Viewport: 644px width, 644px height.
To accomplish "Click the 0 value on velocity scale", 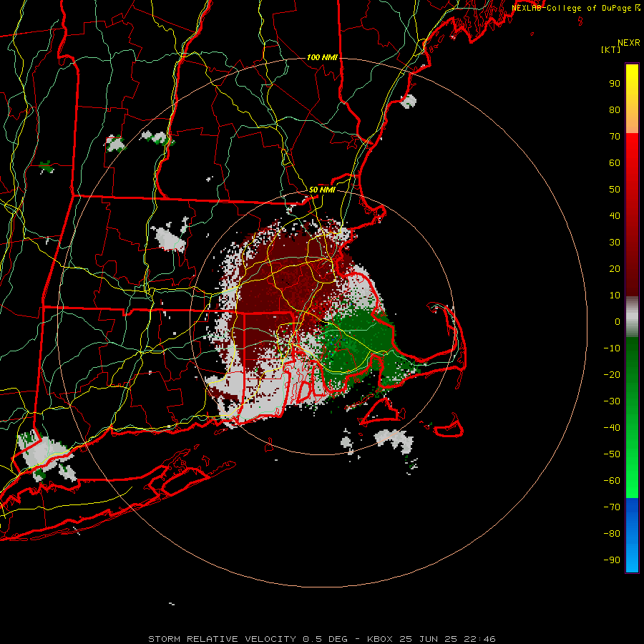I will [618, 322].
